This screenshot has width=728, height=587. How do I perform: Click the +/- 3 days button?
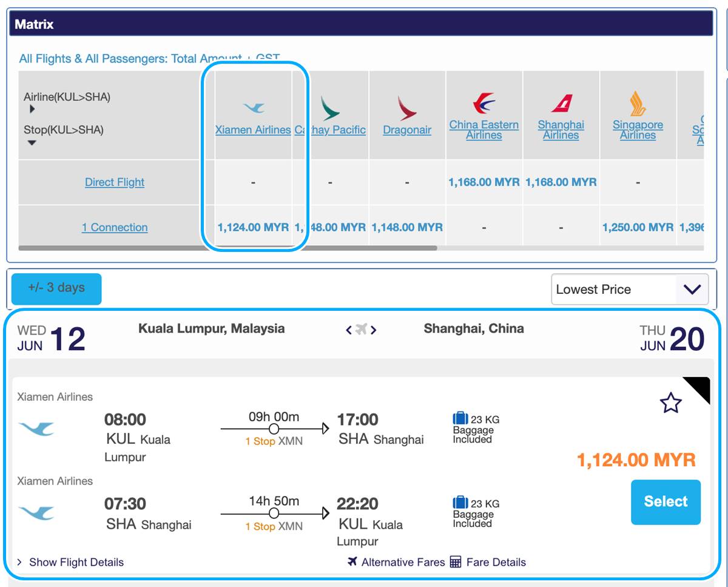[56, 289]
